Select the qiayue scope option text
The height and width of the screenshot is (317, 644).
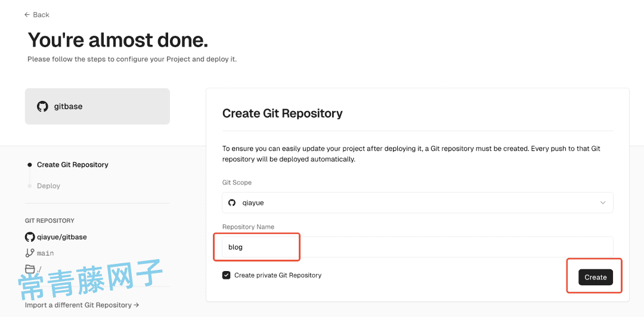tap(253, 203)
